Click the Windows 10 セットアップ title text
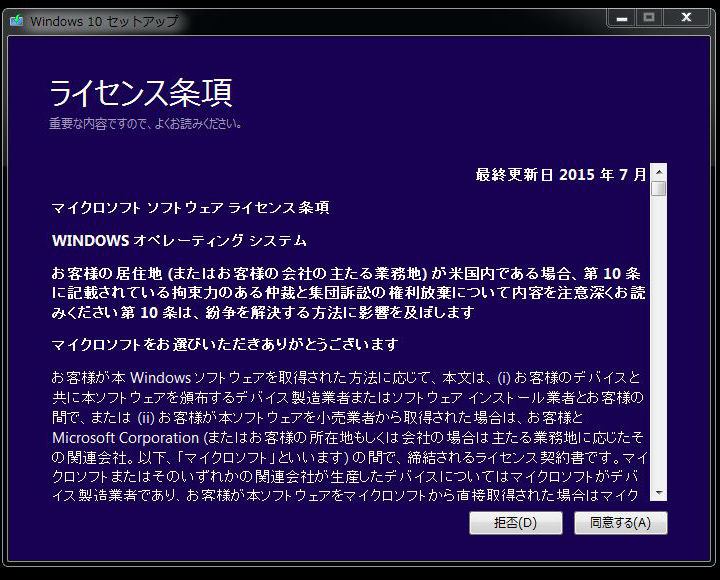 pyautogui.click(x=105, y=21)
